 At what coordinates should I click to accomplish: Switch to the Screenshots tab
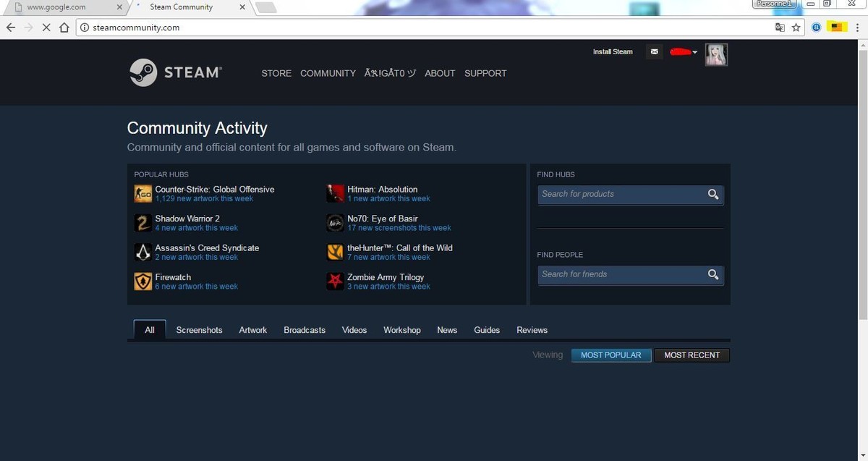point(199,330)
